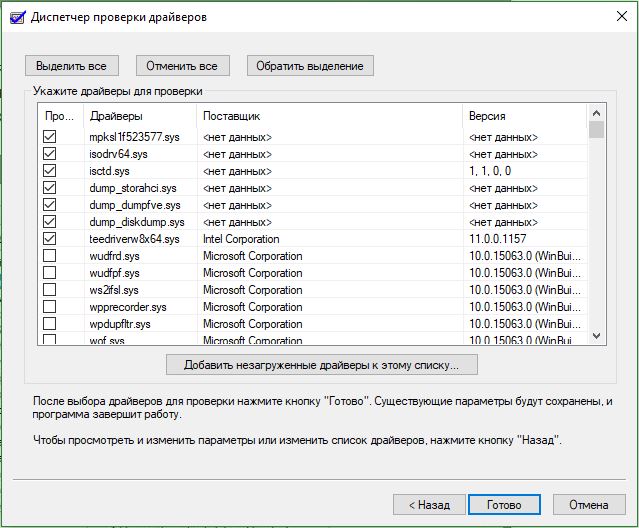Select ws2ifsl.sys driver name
639x528 pixels.
114,290
